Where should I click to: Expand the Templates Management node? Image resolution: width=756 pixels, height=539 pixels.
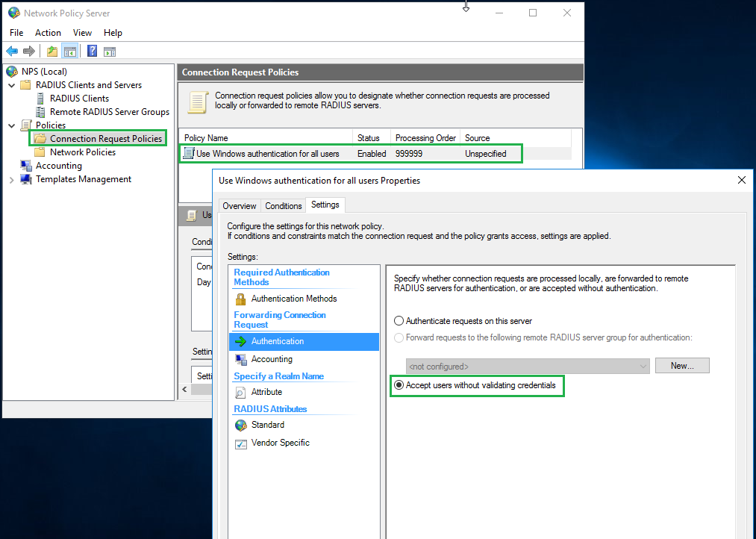12,180
